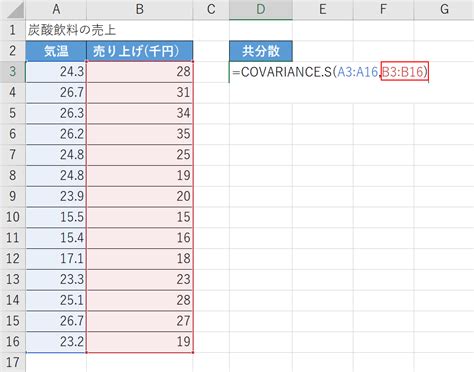Click sales cell with value 20
This screenshot has width=474, height=372.
point(140,196)
